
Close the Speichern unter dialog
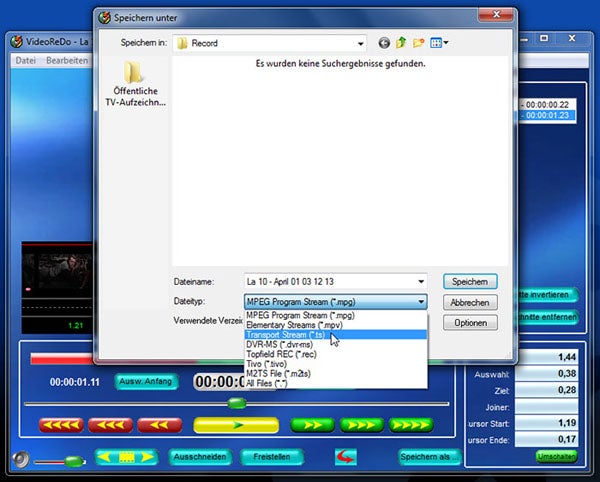tap(496, 14)
